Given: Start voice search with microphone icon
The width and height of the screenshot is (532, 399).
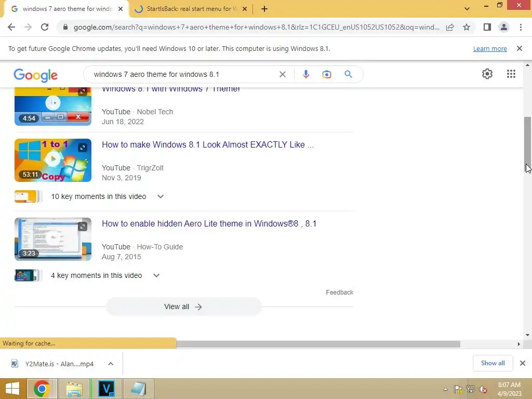Looking at the screenshot, I should pos(305,74).
